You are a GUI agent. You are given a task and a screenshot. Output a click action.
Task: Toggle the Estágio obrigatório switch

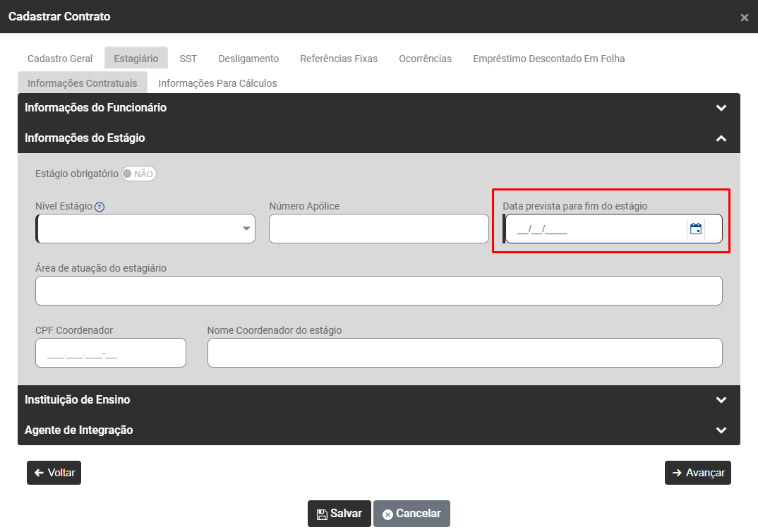tap(138, 174)
